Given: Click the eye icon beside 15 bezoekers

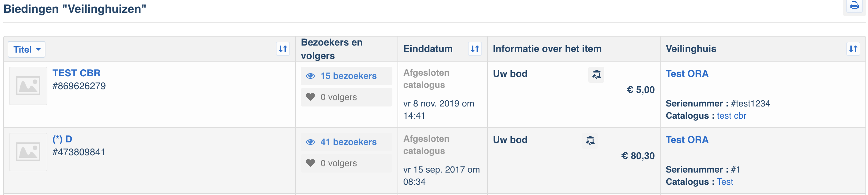Looking at the screenshot, I should pos(310,76).
